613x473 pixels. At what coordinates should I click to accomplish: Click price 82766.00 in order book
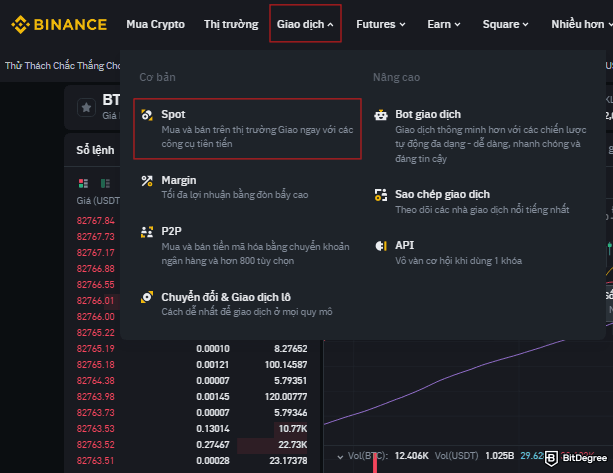coord(96,317)
